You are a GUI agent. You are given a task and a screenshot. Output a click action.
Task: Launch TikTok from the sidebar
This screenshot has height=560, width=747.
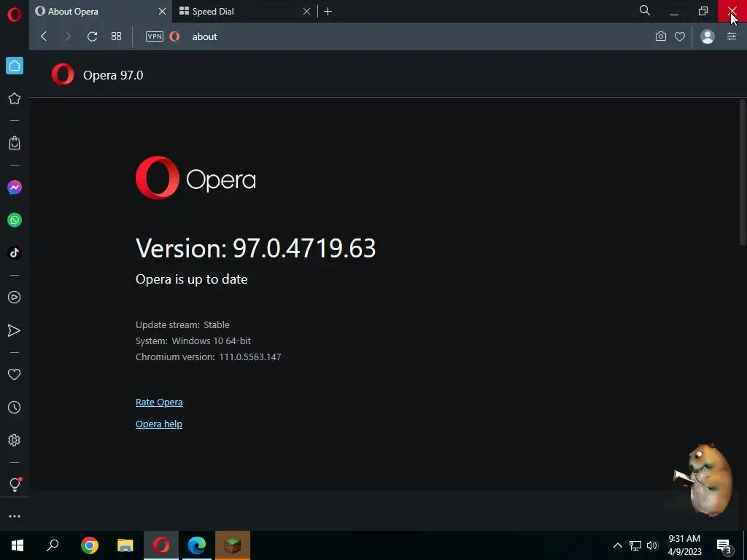click(15, 253)
